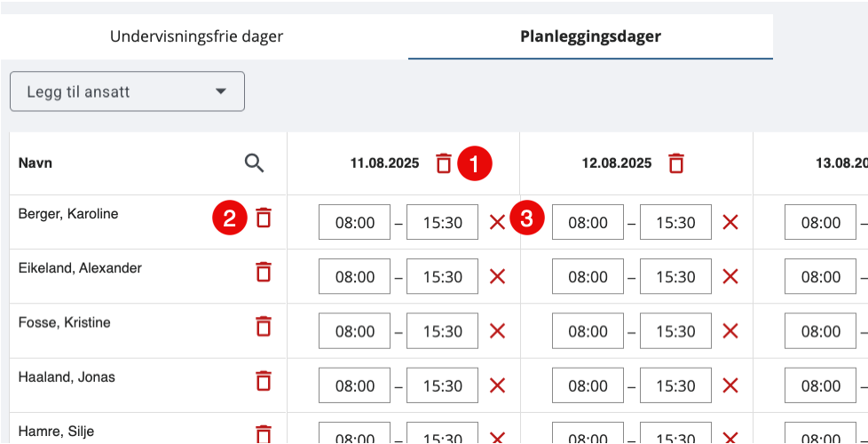
Task: Delete the 11.08.2025 planning day column
Action: pos(444,163)
